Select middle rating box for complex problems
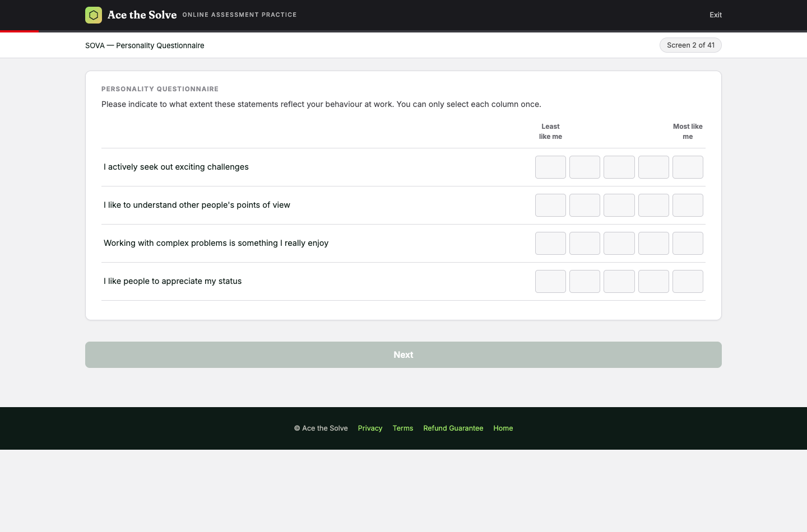Viewport: 807px width, 532px height. (x=619, y=243)
